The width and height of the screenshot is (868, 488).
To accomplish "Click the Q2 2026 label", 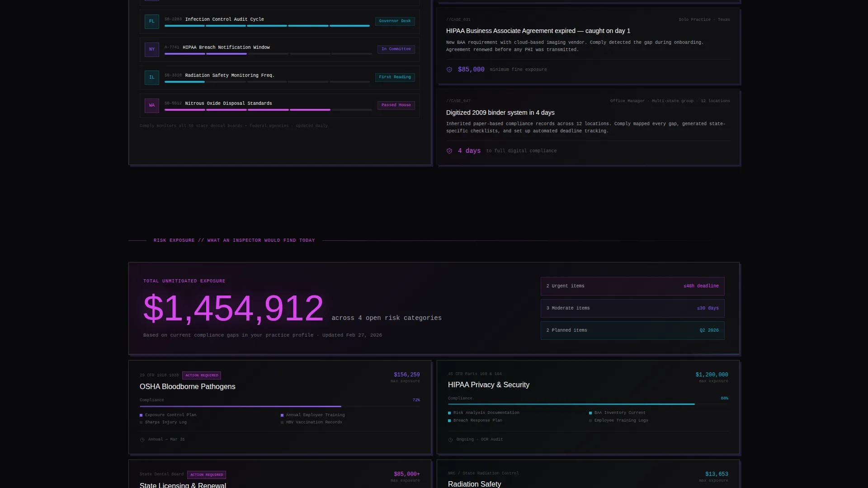I will coord(709,330).
